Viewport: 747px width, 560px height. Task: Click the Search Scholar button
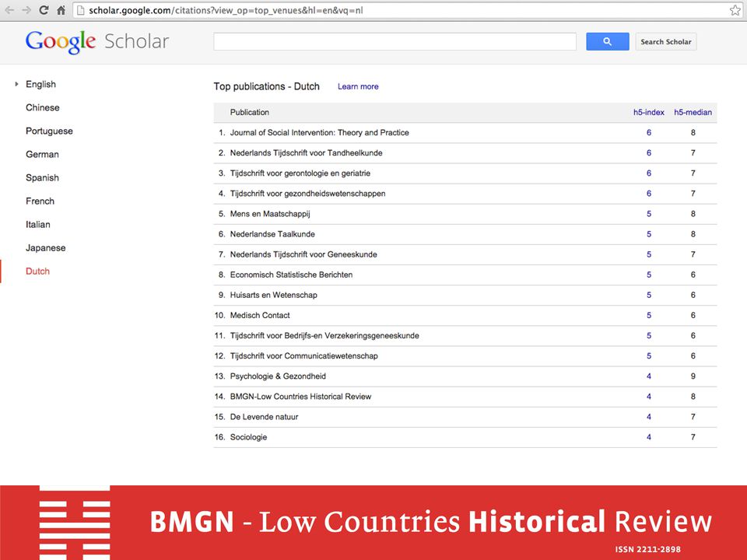(665, 41)
